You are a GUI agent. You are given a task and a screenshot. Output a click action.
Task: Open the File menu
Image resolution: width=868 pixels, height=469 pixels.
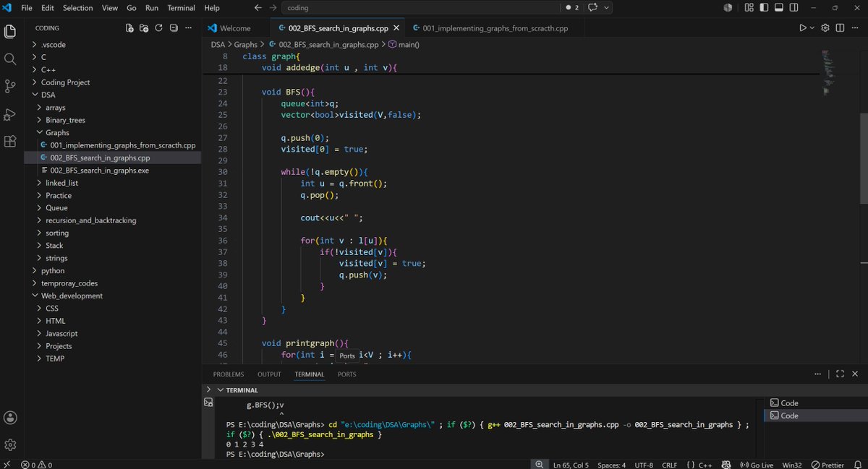[x=27, y=8]
